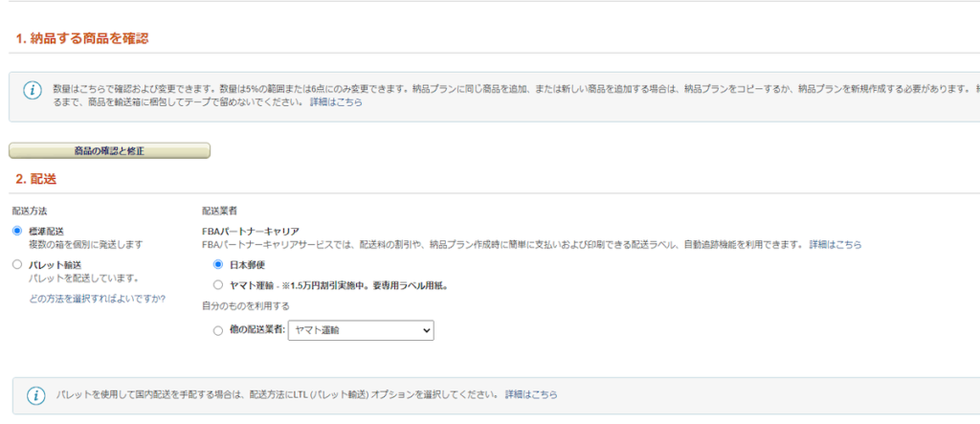Open the 他の配送業者 carrier dropdown
The image size is (980, 424).
click(360, 330)
